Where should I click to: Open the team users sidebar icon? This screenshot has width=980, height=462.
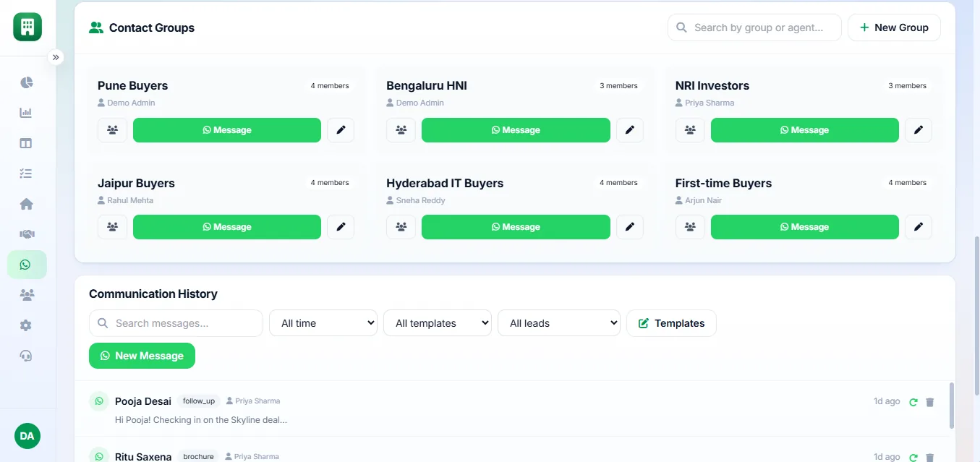[27, 295]
